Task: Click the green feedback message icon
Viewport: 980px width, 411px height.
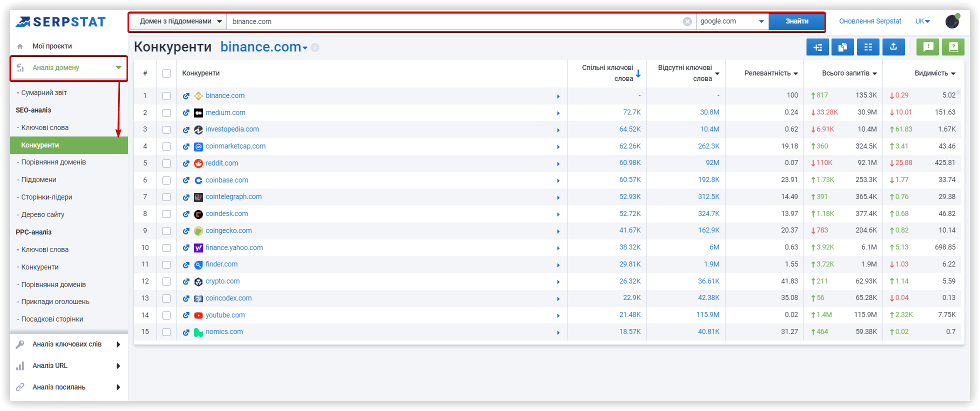Action: click(x=927, y=47)
